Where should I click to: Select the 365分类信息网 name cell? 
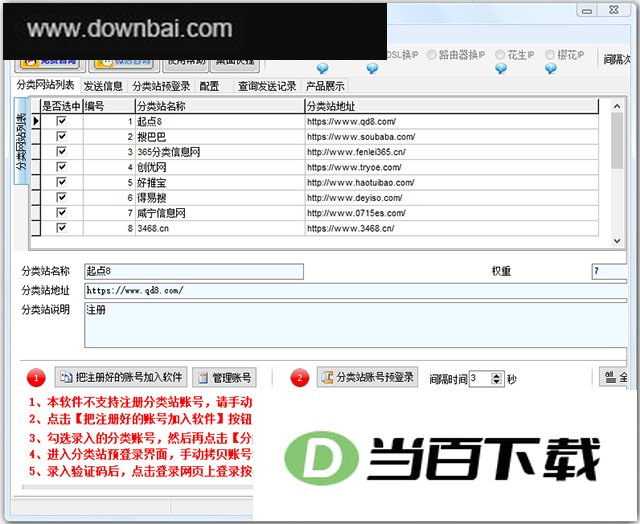tap(220, 152)
